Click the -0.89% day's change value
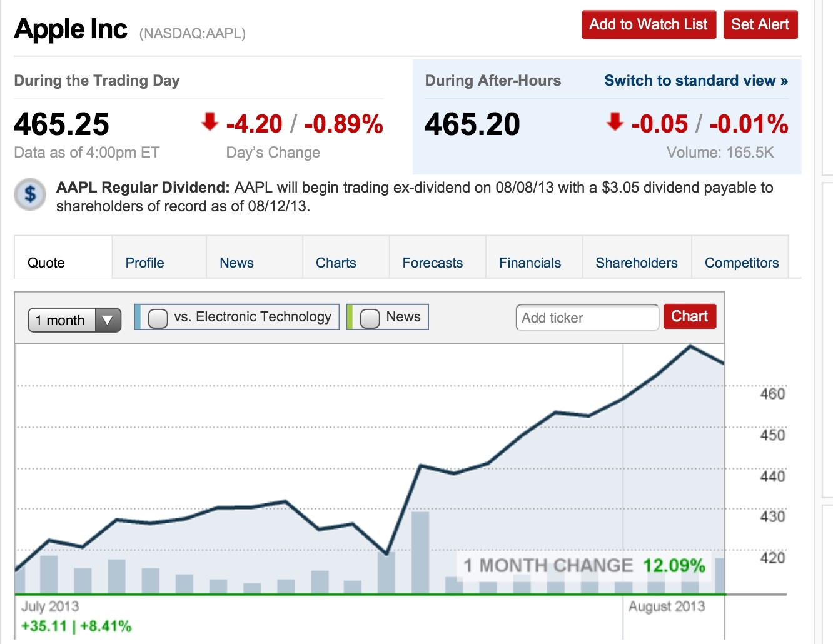The height and width of the screenshot is (644, 833). click(x=343, y=124)
